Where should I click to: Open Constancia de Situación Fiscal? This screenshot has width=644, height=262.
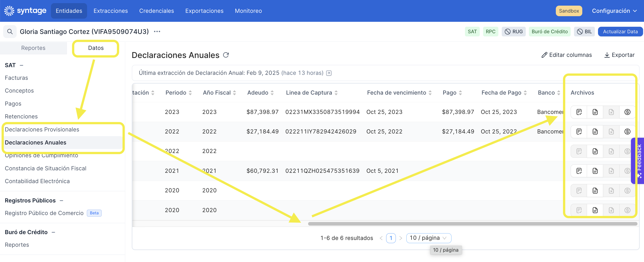[46, 168]
